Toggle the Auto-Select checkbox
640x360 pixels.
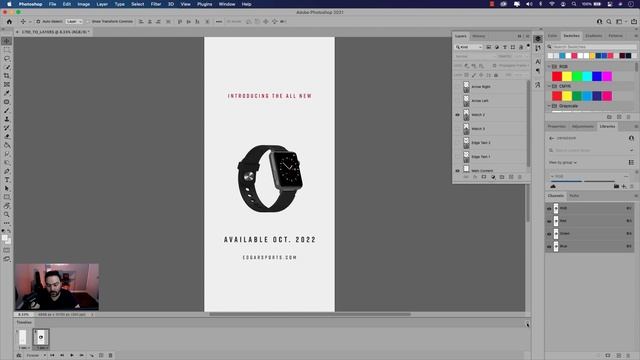(x=38, y=22)
